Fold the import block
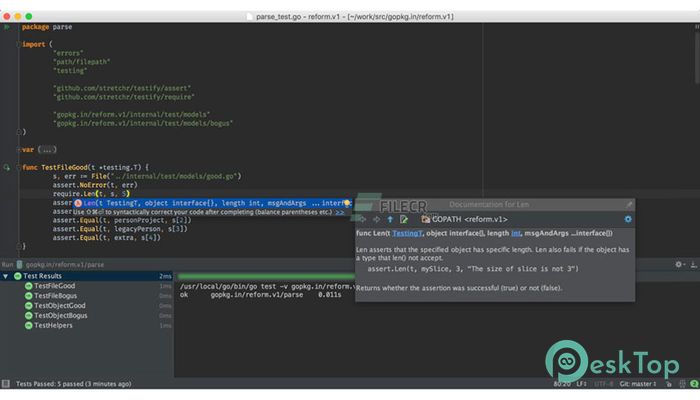Viewport: 700px width, 400px height. 19,44
